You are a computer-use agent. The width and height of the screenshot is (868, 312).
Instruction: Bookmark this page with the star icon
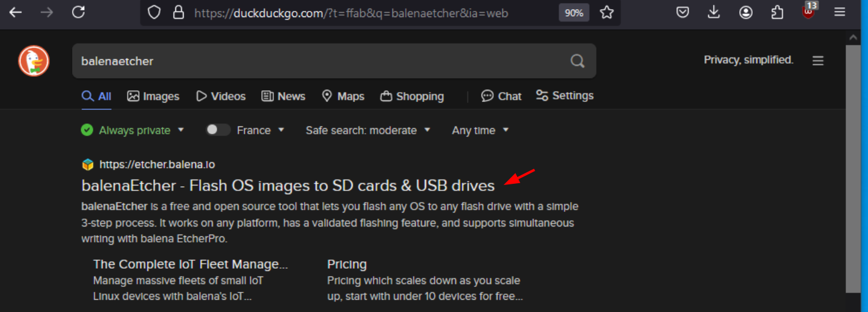coord(606,12)
